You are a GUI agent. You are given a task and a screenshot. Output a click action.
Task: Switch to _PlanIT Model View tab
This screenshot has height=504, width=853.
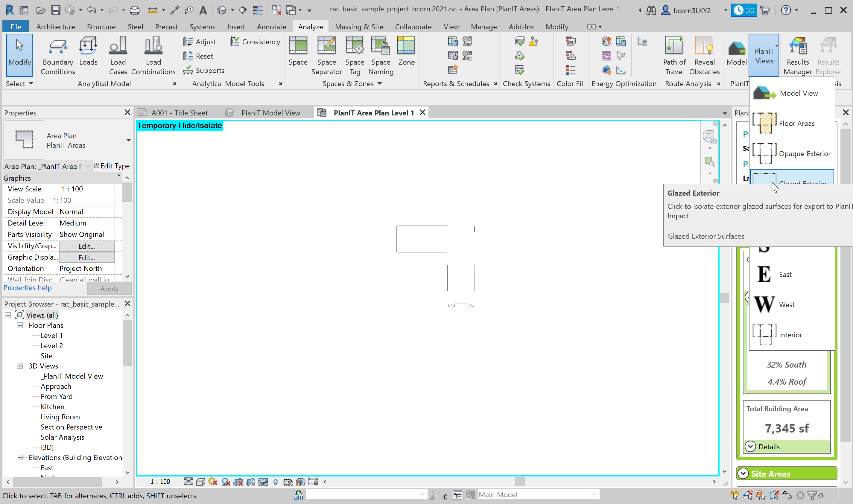coord(269,113)
